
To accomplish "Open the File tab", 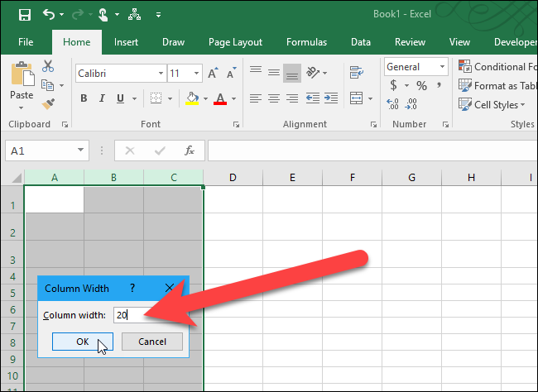I will tap(26, 42).
